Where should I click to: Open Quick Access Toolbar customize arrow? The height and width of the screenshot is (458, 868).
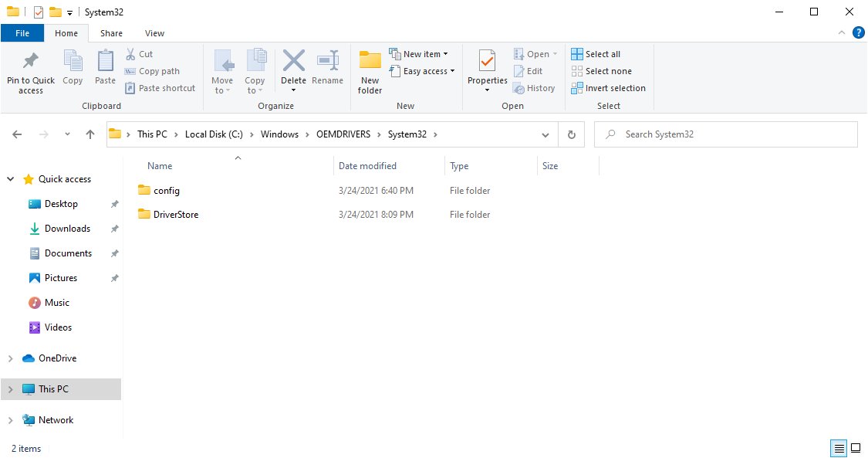click(x=69, y=12)
